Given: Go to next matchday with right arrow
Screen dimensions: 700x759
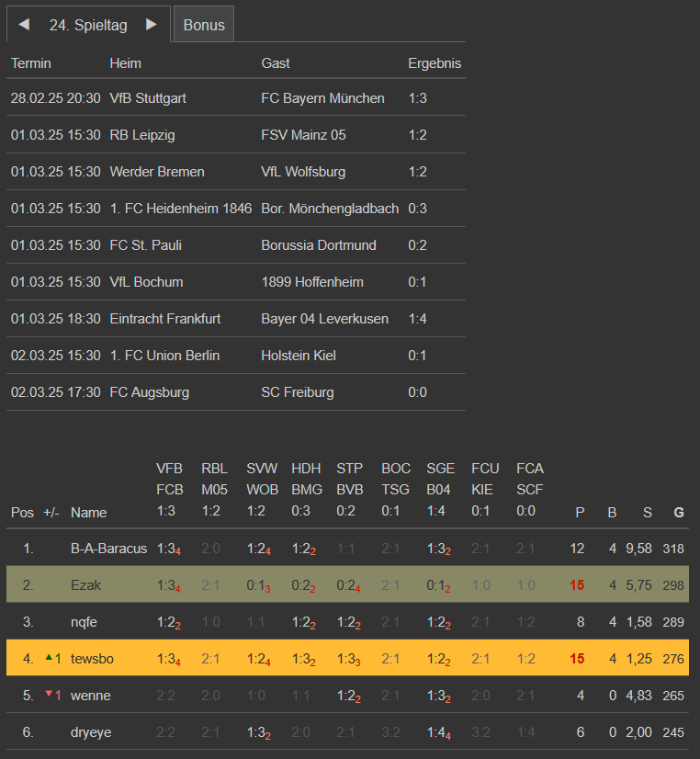Looking at the screenshot, I should [x=152, y=25].
